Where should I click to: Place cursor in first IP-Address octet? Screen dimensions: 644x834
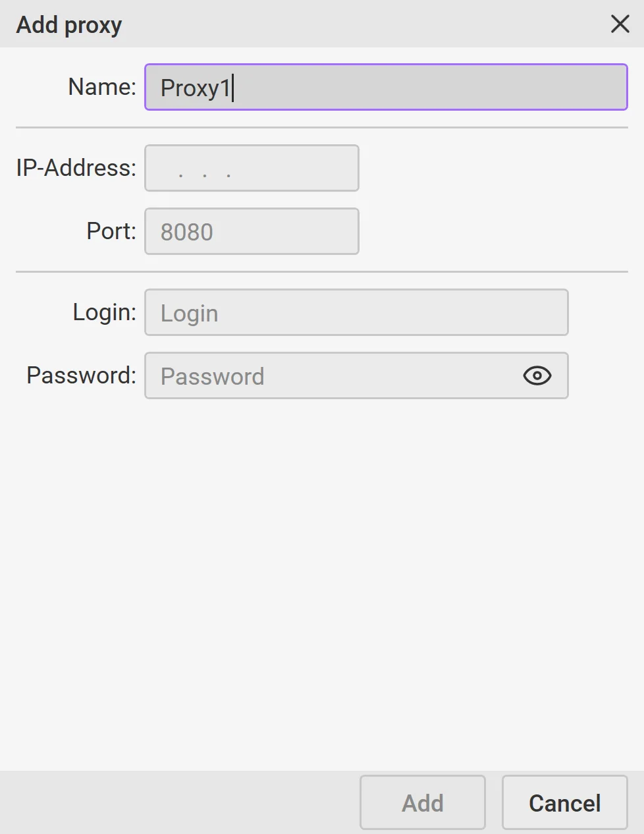click(168, 169)
